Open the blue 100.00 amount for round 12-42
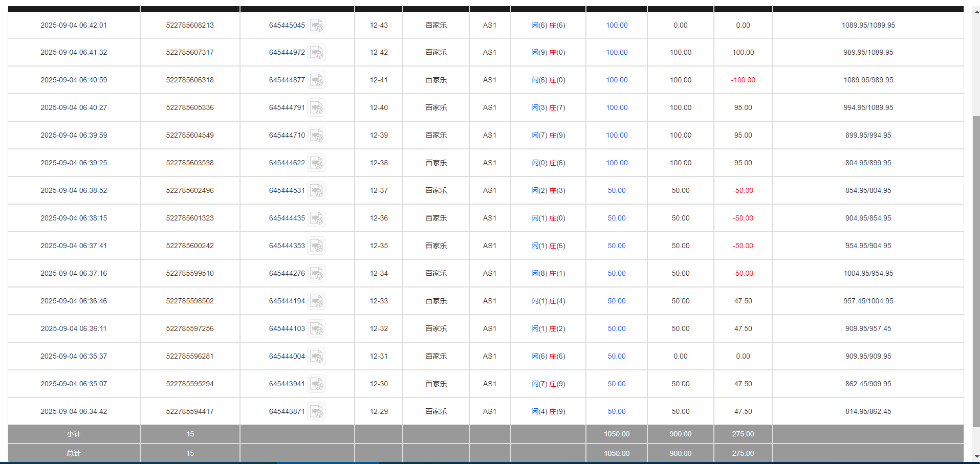 pos(616,52)
